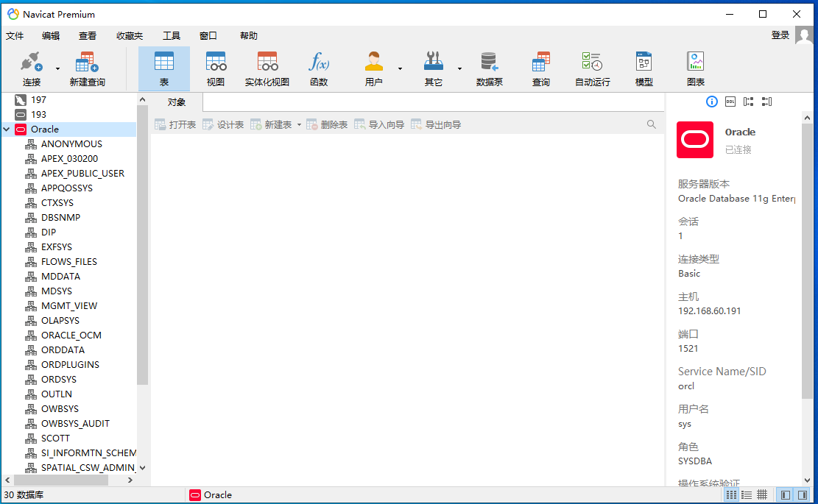Screen dimensions: 818x504
Task: Show DDL in the information pane
Action: click(730, 102)
